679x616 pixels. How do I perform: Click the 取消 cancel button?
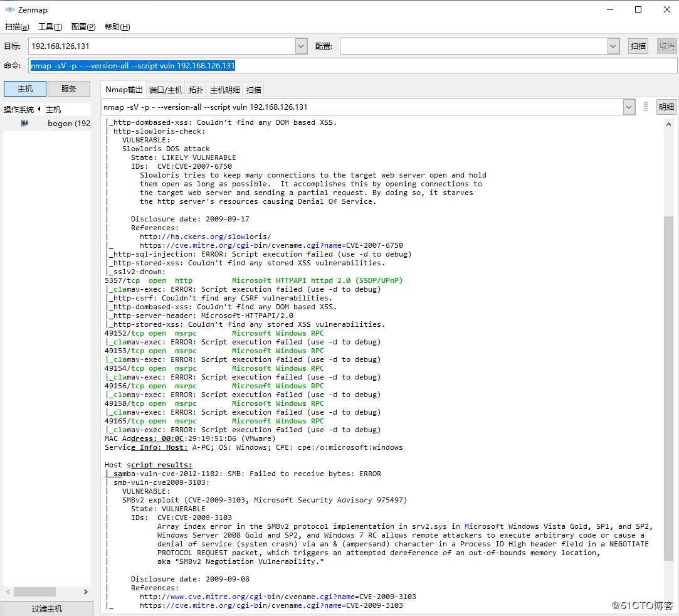tap(667, 46)
